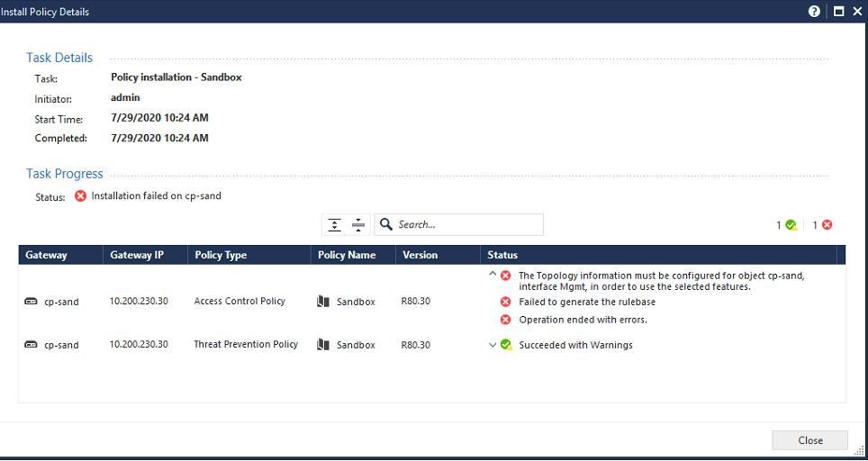The image size is (868, 461).
Task: Sort by the Version column header
Action: [438, 255]
